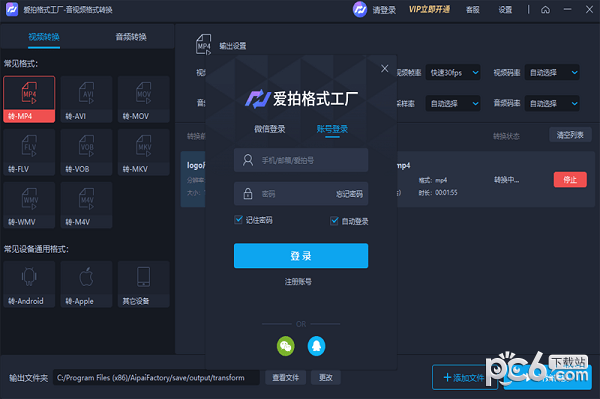Focus the 手机/邮箱/爱拍号 account field
Viewport: 600px width, 399px height.
301,160
